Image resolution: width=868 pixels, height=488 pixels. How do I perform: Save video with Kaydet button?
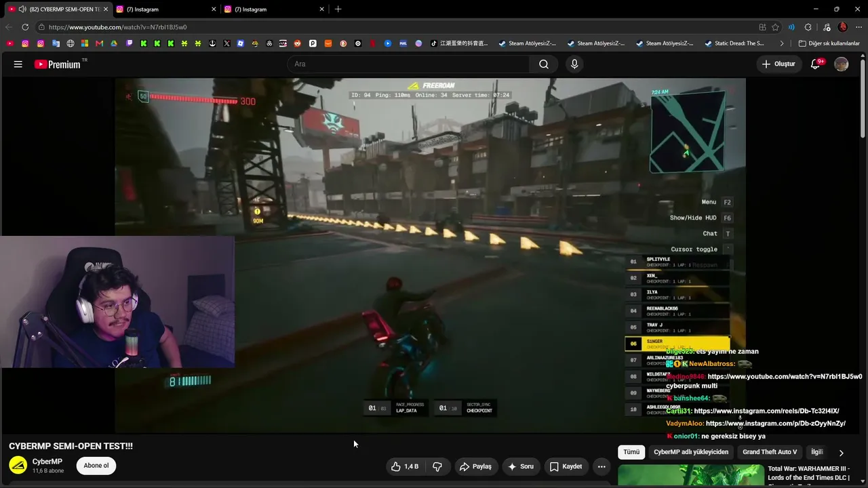(x=566, y=466)
